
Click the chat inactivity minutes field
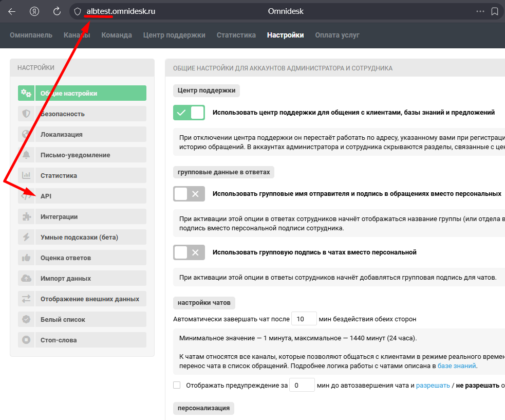coord(304,319)
